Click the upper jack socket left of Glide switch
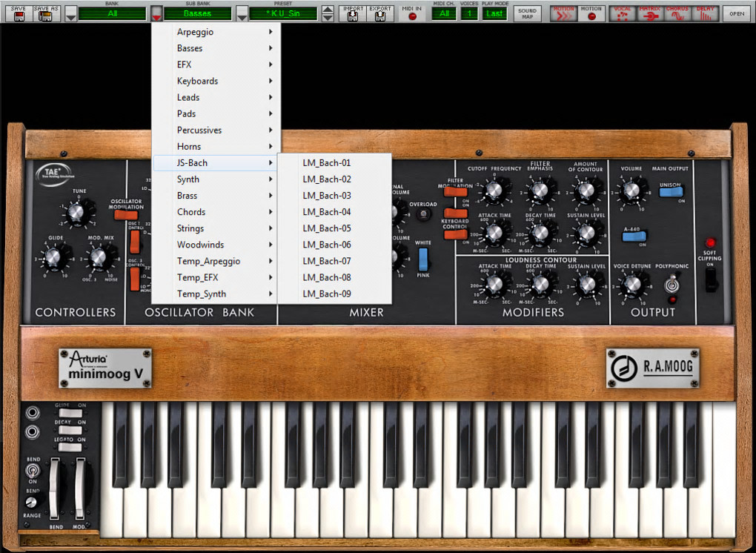 [33, 413]
